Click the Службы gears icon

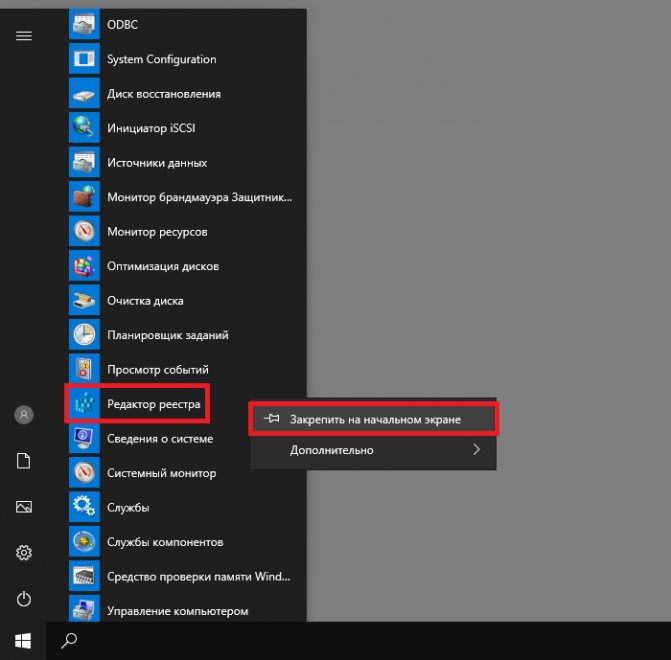click(84, 507)
